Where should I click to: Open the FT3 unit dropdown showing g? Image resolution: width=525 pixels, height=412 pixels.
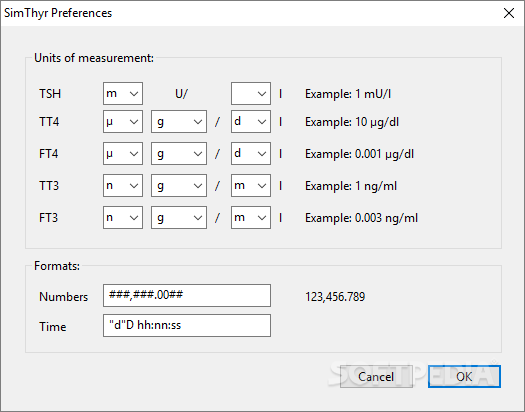click(x=179, y=218)
